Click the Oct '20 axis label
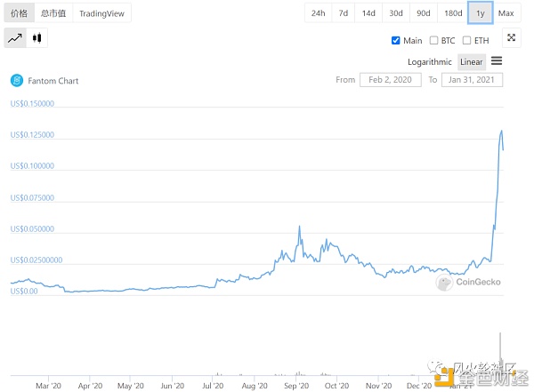The width and height of the screenshot is (534, 392). [x=336, y=386]
